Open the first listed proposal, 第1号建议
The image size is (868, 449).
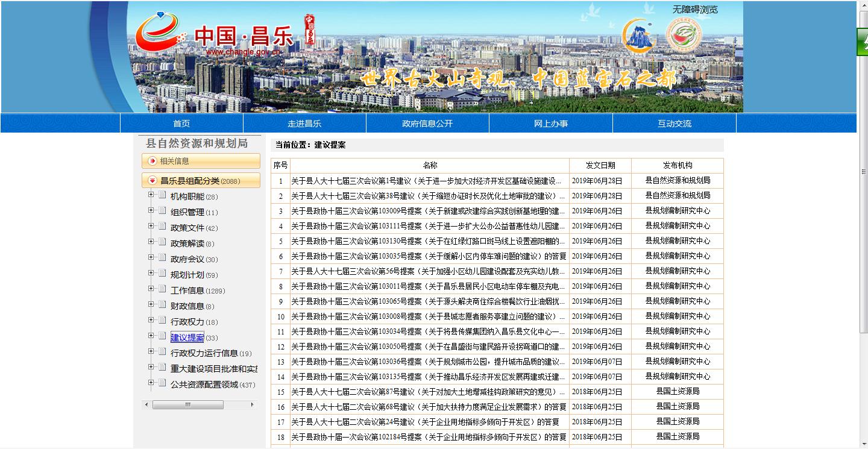tap(426, 181)
